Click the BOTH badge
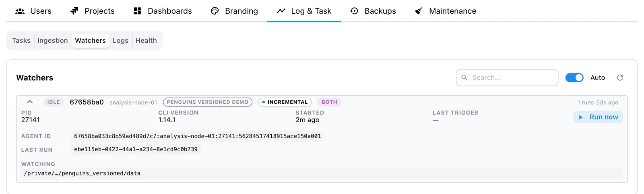Image resolution: width=644 pixels, height=194 pixels. pos(329,102)
